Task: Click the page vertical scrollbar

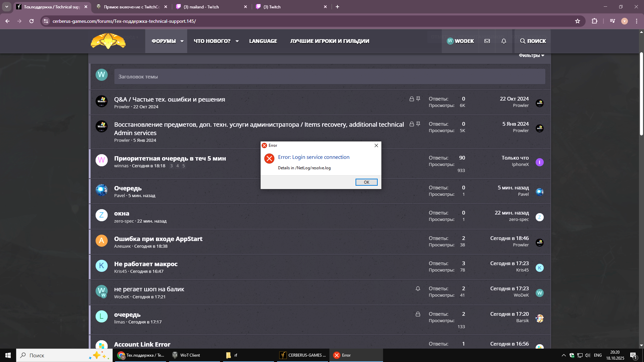Action: (641, 94)
